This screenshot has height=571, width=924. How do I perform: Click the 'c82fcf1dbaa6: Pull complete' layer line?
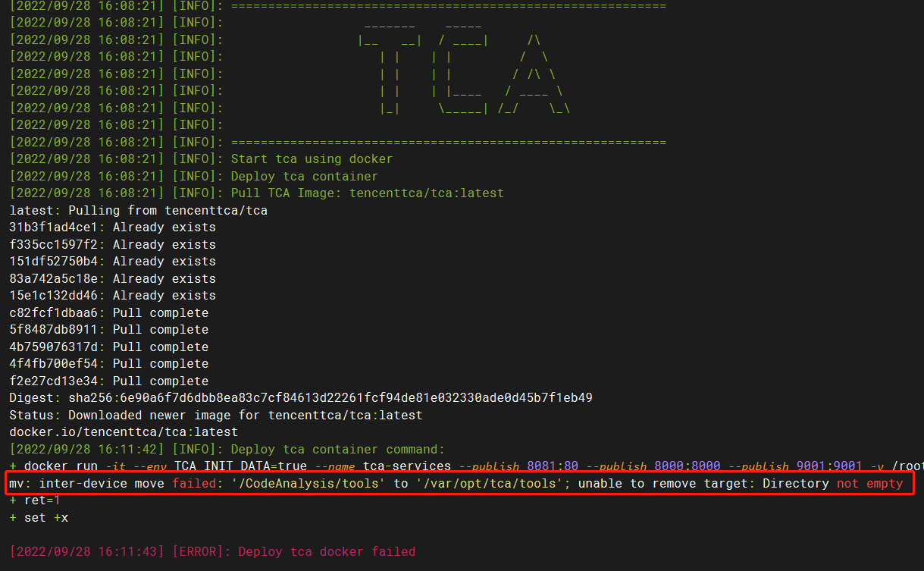108,312
